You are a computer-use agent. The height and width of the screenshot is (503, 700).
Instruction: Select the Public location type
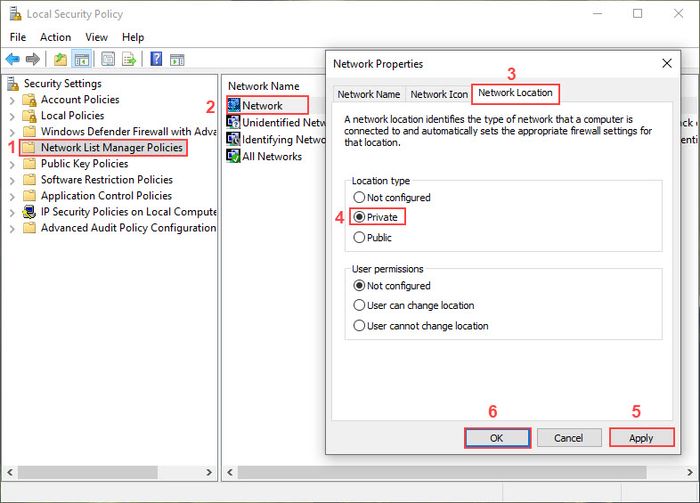(359, 238)
